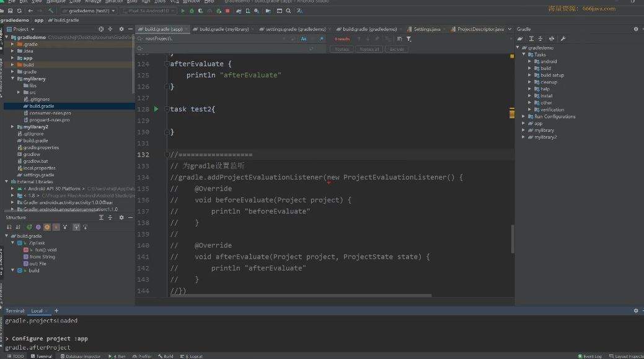Click the green Debug bug icon
This screenshot has width=644, height=359.
coord(192,11)
